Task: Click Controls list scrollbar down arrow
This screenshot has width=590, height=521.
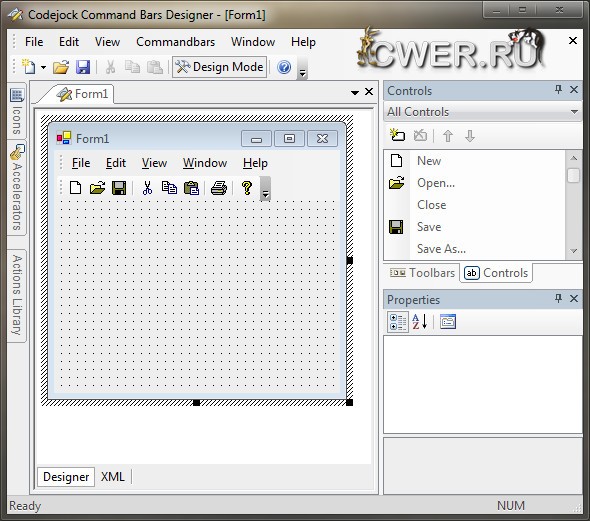Action: coord(573,251)
